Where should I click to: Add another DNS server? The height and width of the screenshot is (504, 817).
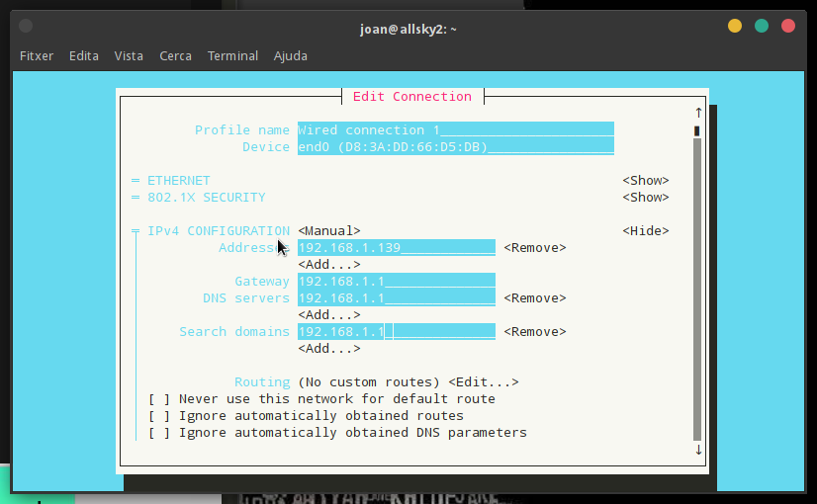pos(329,315)
